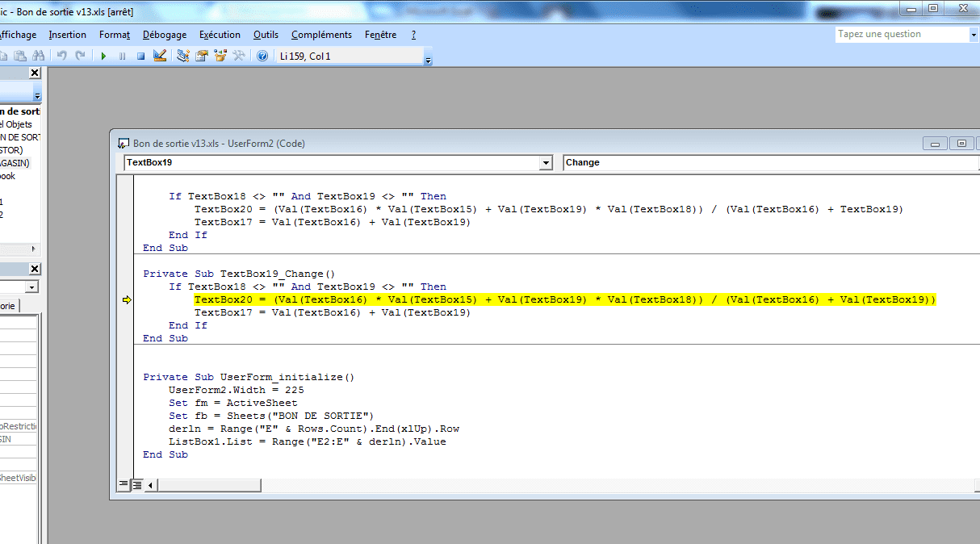Minimize the main VBA editor window
The height and width of the screenshot is (544, 980).
coord(910,8)
